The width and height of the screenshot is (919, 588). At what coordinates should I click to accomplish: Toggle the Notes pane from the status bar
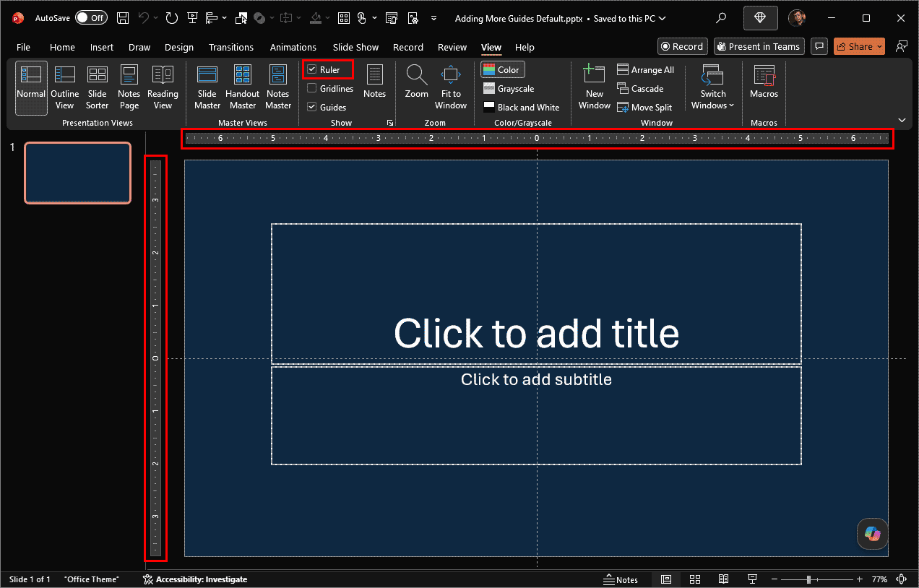(621, 579)
